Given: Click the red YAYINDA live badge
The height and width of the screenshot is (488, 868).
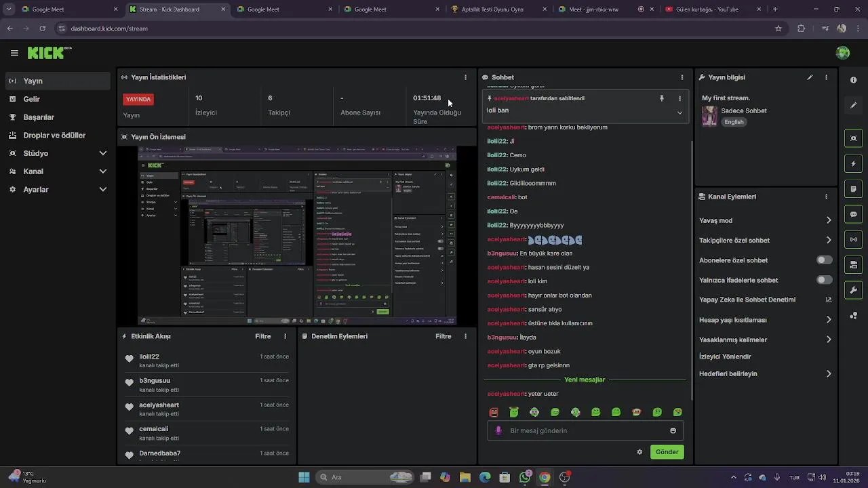Looking at the screenshot, I should coord(138,99).
